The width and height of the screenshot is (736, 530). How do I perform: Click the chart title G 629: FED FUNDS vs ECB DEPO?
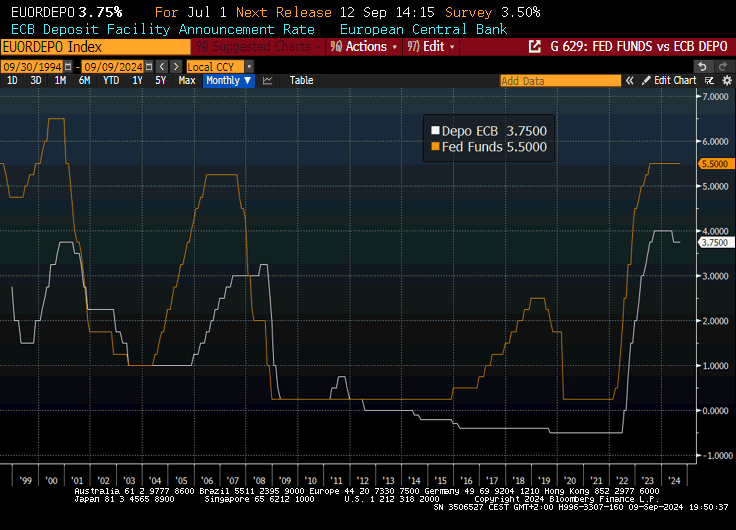point(639,46)
